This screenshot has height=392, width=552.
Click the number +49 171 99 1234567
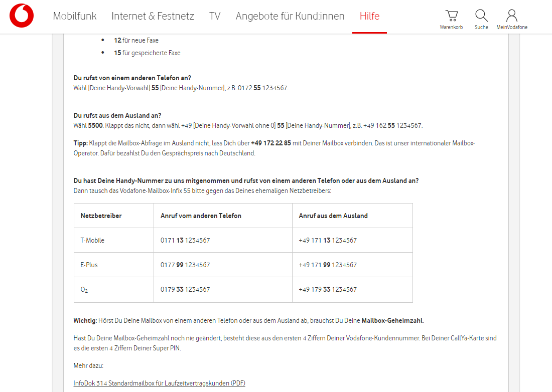pos(328,265)
